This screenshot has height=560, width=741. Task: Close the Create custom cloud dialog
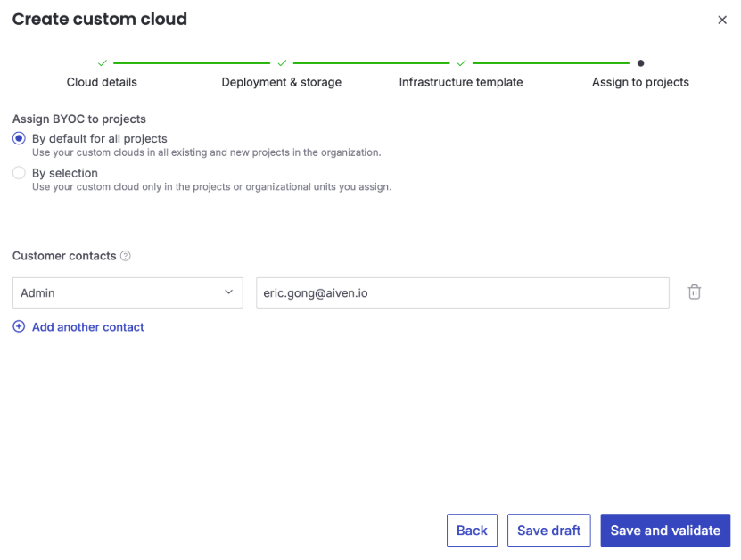(722, 20)
